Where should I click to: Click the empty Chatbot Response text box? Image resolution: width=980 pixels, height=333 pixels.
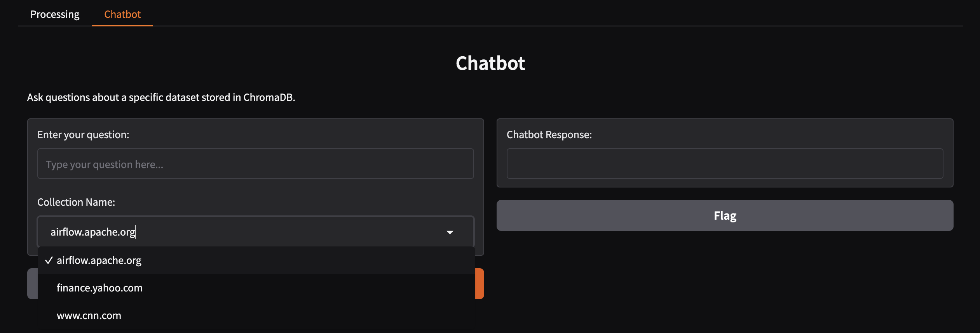point(725,164)
